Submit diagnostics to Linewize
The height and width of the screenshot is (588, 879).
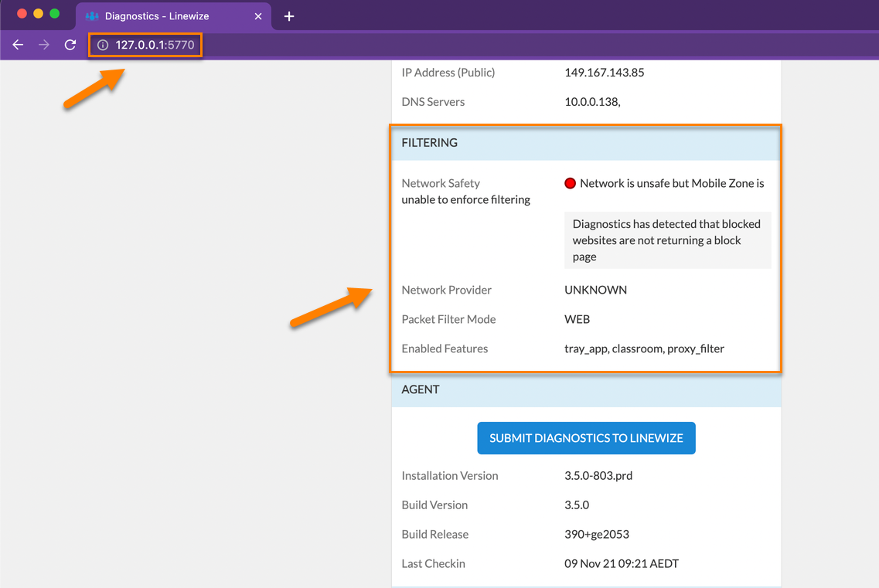coord(586,438)
